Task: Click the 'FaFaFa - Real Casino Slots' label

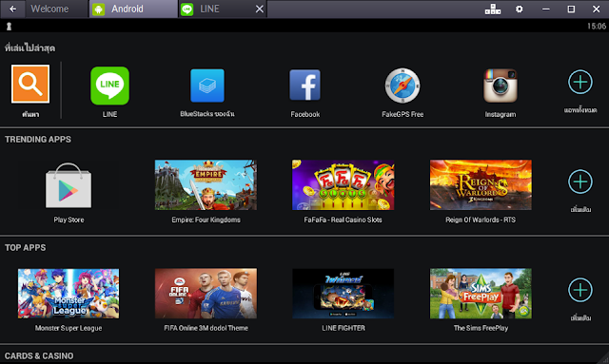Action: pos(343,220)
